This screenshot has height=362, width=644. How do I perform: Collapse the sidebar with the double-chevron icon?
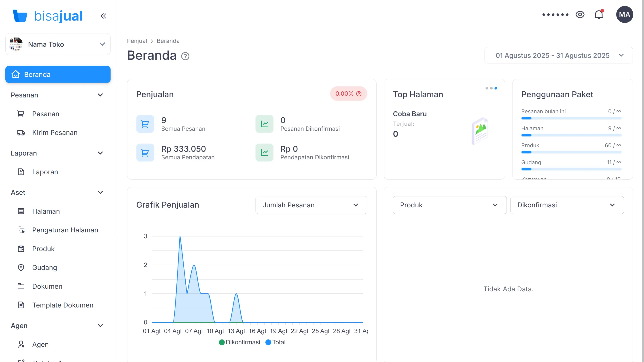[x=104, y=16]
